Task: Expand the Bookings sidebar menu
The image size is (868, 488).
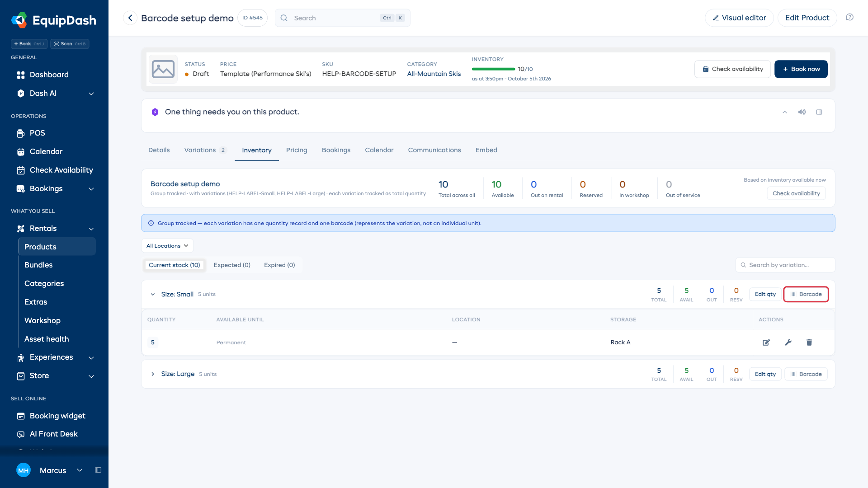Action: click(91, 189)
